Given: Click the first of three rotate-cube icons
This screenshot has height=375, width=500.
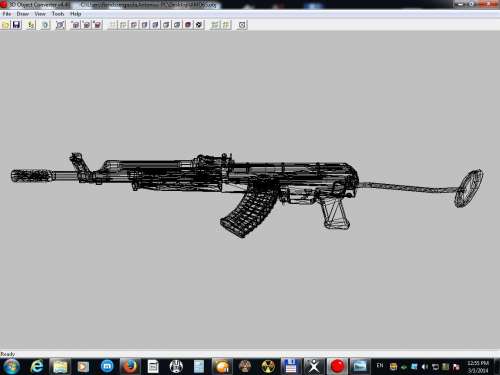Looking at the screenshot, I should (x=76, y=25).
